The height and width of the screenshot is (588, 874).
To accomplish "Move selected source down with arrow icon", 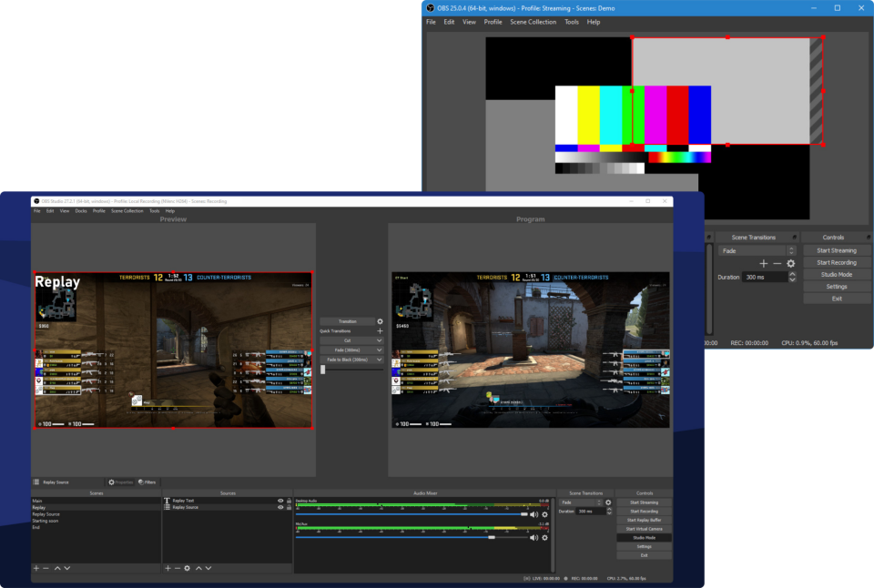I will click(x=208, y=568).
